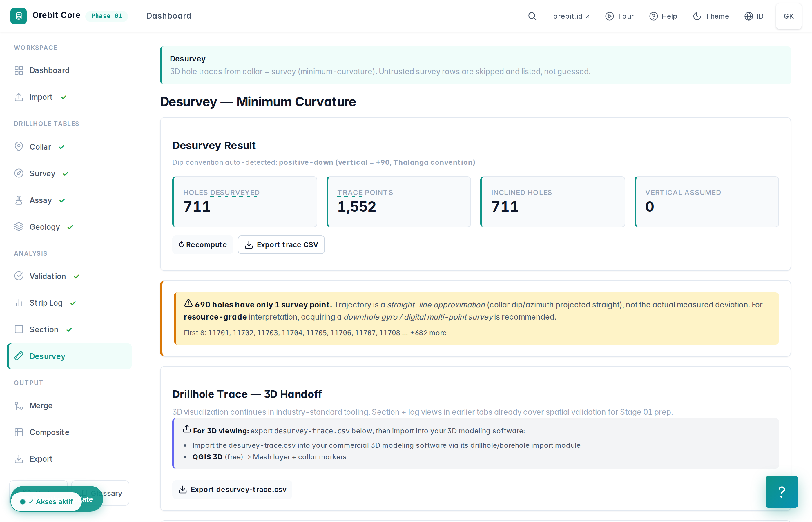Click the Akses aktif status pill
The height and width of the screenshot is (522, 812).
tap(46, 502)
